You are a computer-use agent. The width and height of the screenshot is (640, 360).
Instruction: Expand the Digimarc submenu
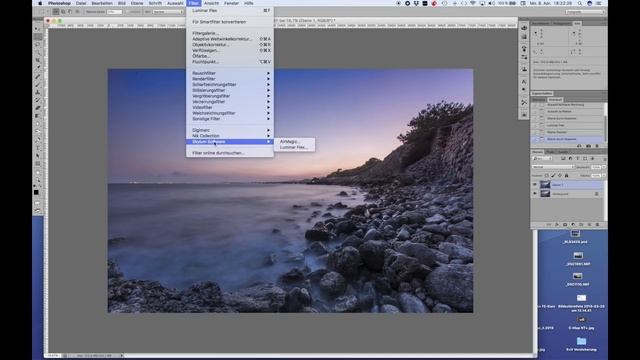point(230,130)
